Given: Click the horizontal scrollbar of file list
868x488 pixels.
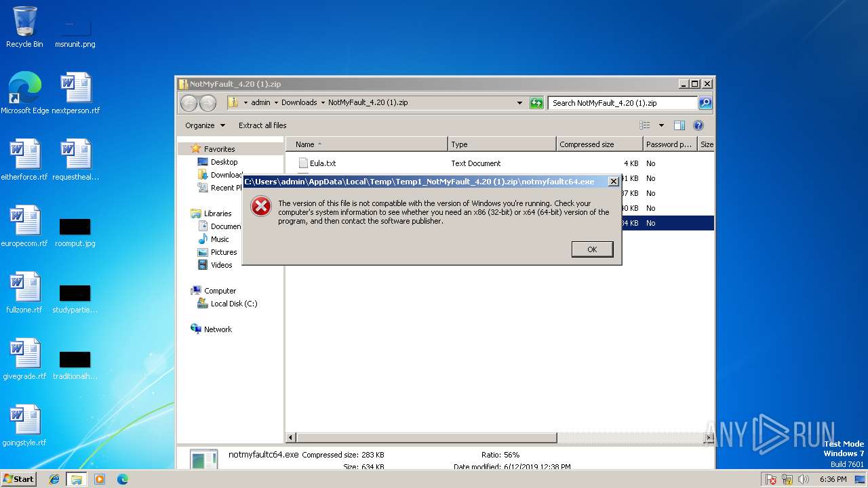Looking at the screenshot, I should pos(427,438).
